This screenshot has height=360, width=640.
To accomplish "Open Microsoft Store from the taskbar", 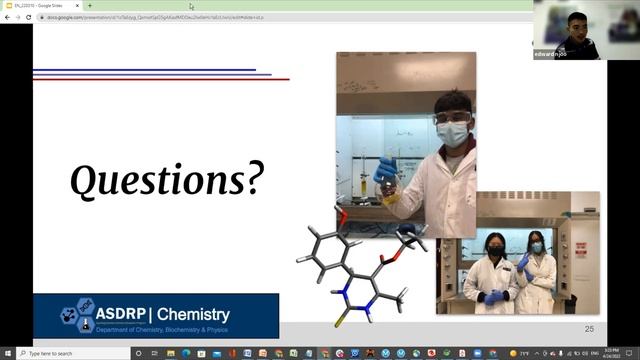I will click(x=201, y=353).
